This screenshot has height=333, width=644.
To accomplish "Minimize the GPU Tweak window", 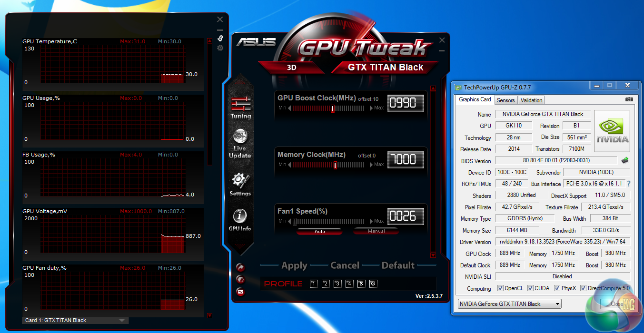I will click(x=442, y=51).
